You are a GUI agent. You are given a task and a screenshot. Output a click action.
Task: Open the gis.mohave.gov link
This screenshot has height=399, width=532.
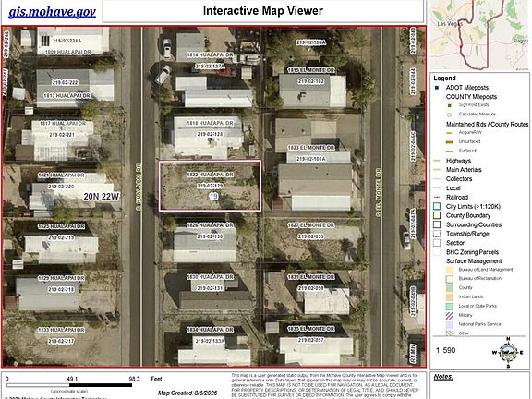click(52, 13)
